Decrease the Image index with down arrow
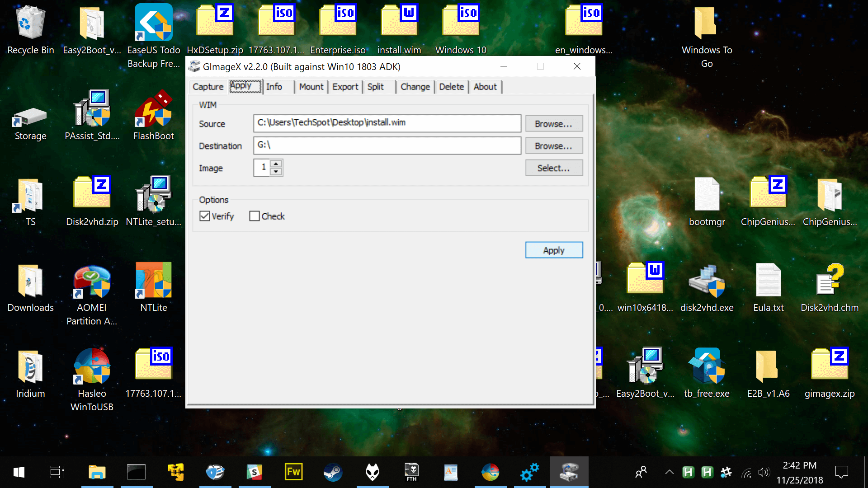This screenshot has height=488, width=868. coord(276,172)
